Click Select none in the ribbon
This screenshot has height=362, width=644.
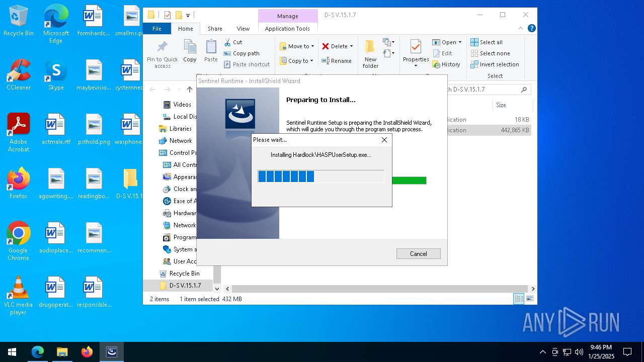(x=490, y=53)
